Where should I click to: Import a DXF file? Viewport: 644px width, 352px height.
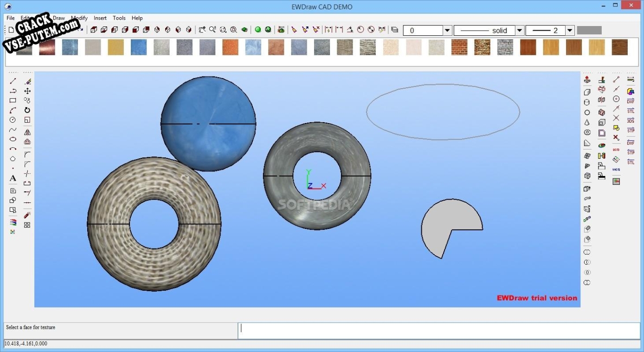click(x=631, y=101)
